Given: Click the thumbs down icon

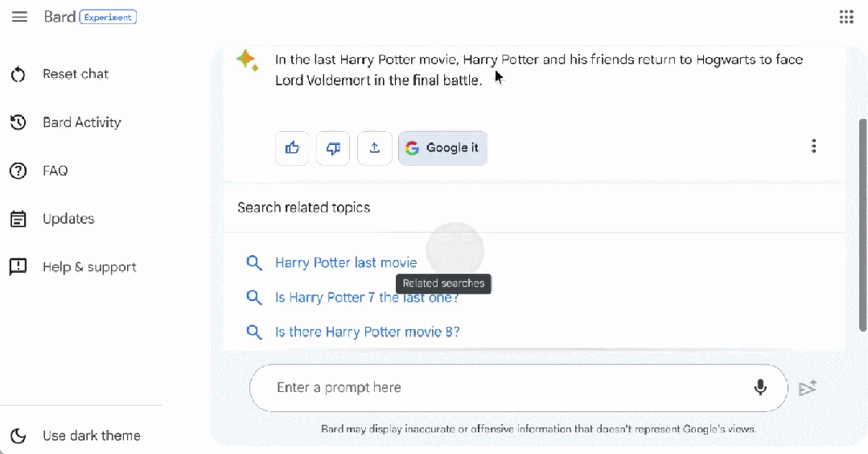Looking at the screenshot, I should tap(333, 148).
